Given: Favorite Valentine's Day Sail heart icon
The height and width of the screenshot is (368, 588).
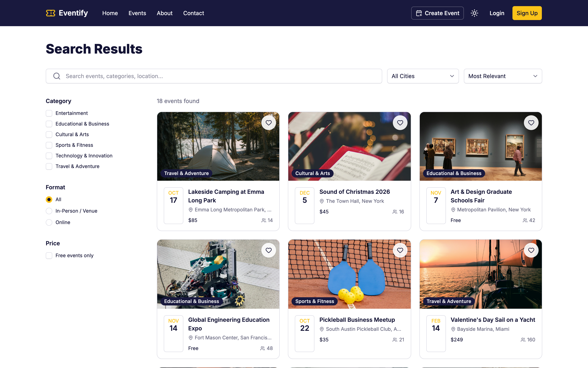Looking at the screenshot, I should point(531,250).
